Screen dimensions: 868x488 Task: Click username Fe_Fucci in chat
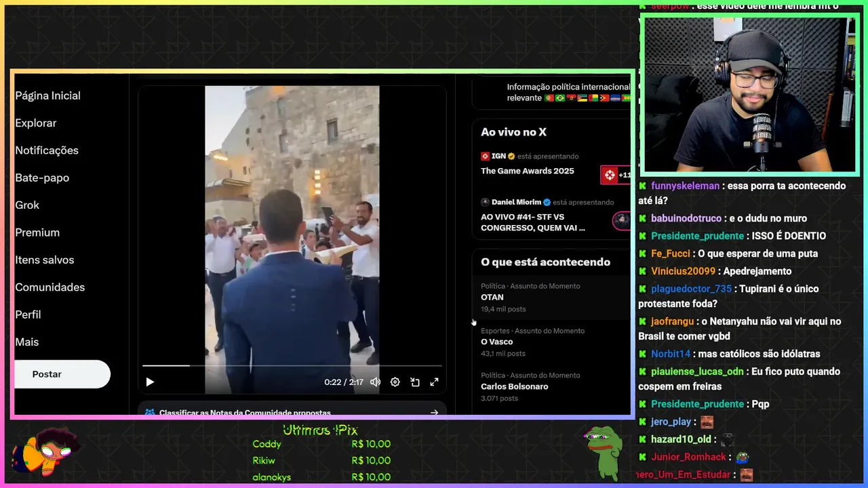click(x=671, y=253)
